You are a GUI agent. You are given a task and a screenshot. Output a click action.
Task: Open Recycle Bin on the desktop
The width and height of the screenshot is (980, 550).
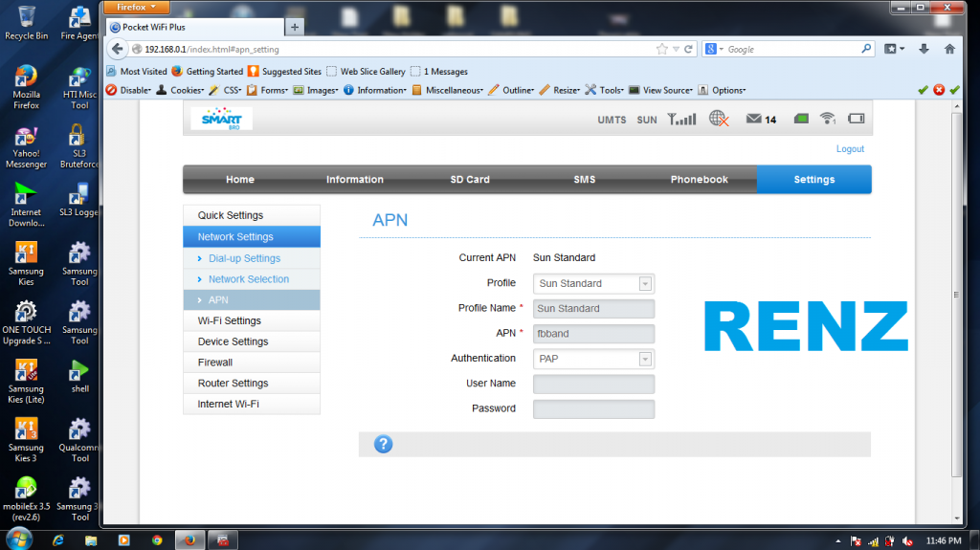[x=26, y=23]
